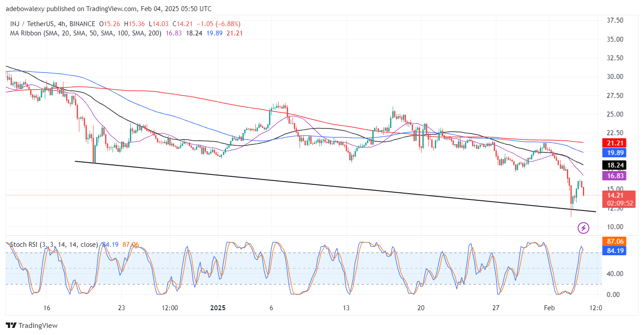Click the 2025 date label on time axis

click(218, 308)
